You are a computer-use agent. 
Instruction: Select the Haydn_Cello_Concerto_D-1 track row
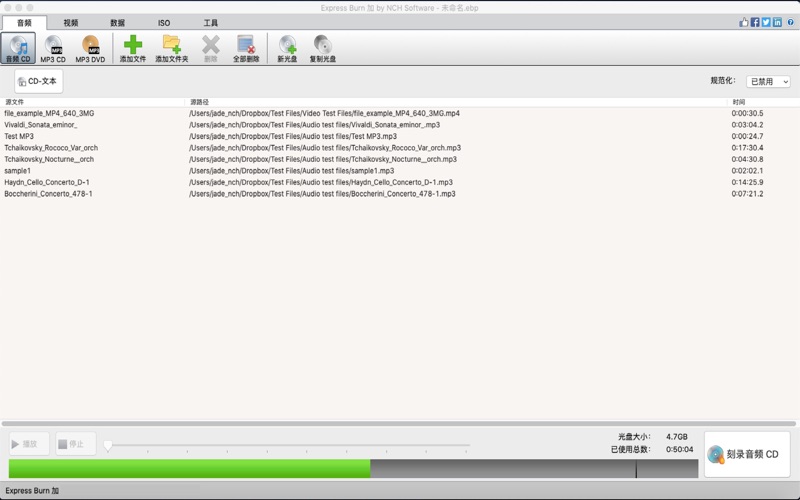tap(47, 182)
